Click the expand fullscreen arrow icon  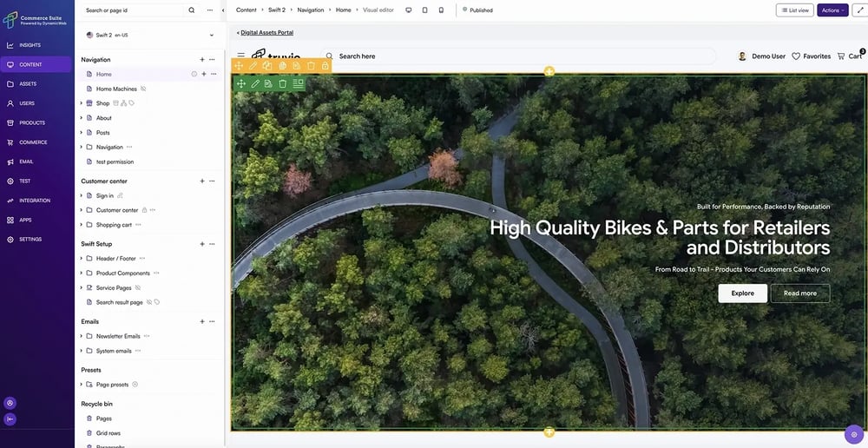859,10
